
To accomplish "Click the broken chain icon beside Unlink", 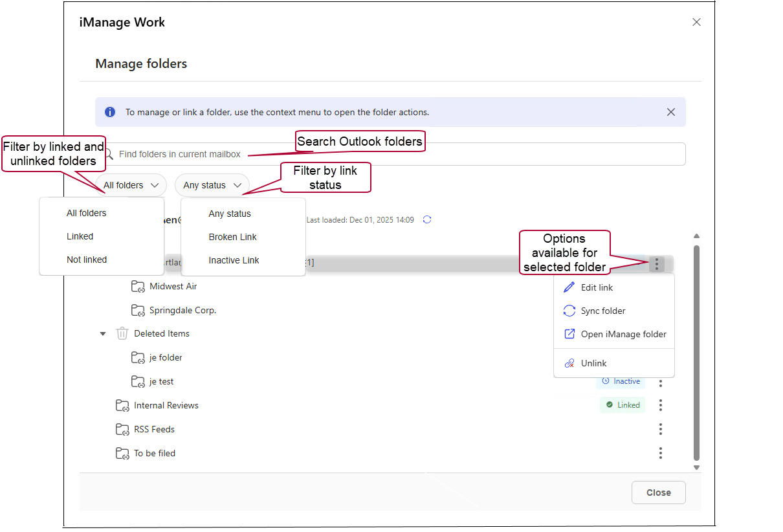I will (x=569, y=363).
